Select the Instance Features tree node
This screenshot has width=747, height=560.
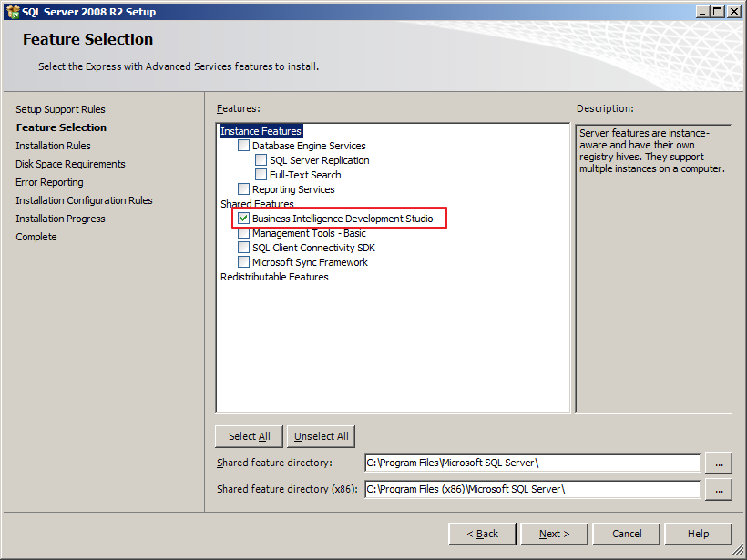261,131
